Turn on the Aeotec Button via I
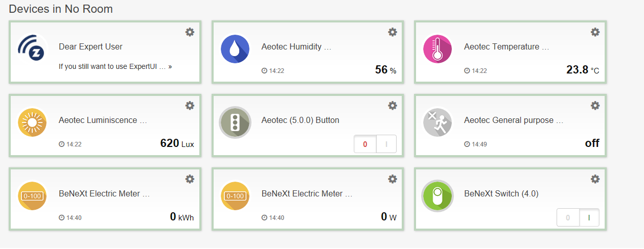This screenshot has width=644, height=249. click(386, 144)
